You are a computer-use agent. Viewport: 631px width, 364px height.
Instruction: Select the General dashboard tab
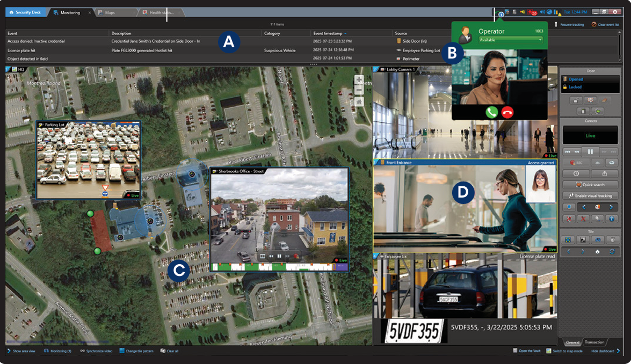click(x=572, y=343)
